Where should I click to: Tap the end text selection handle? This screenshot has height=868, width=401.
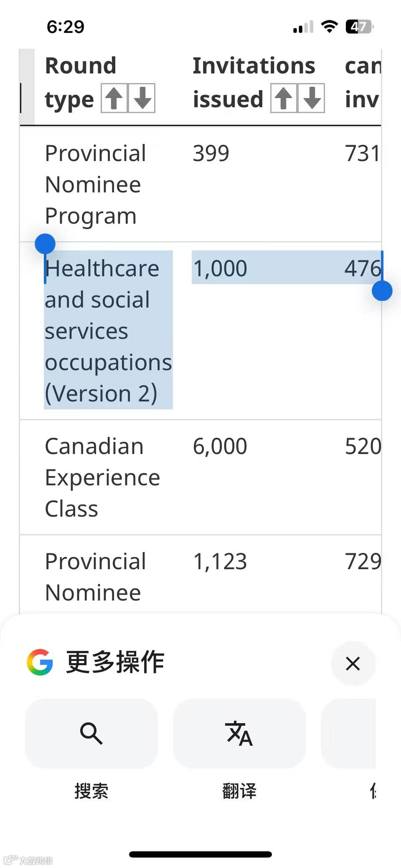[x=382, y=291]
